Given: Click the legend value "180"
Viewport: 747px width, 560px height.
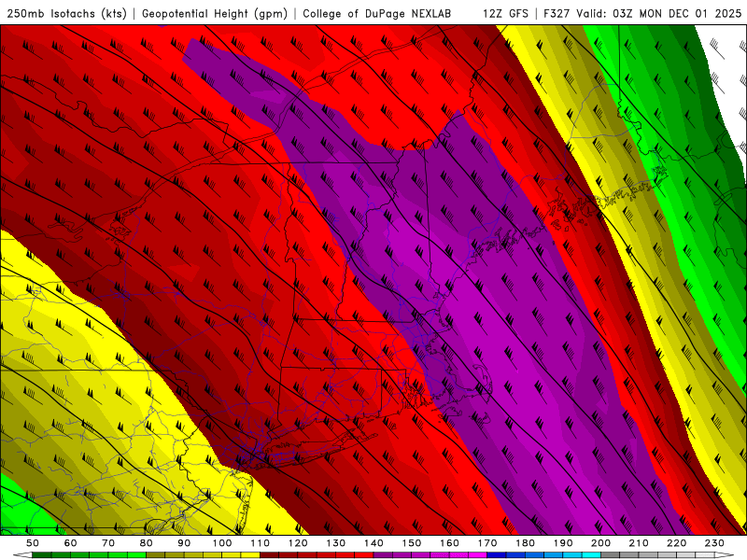Looking at the screenshot, I should coord(525,543).
